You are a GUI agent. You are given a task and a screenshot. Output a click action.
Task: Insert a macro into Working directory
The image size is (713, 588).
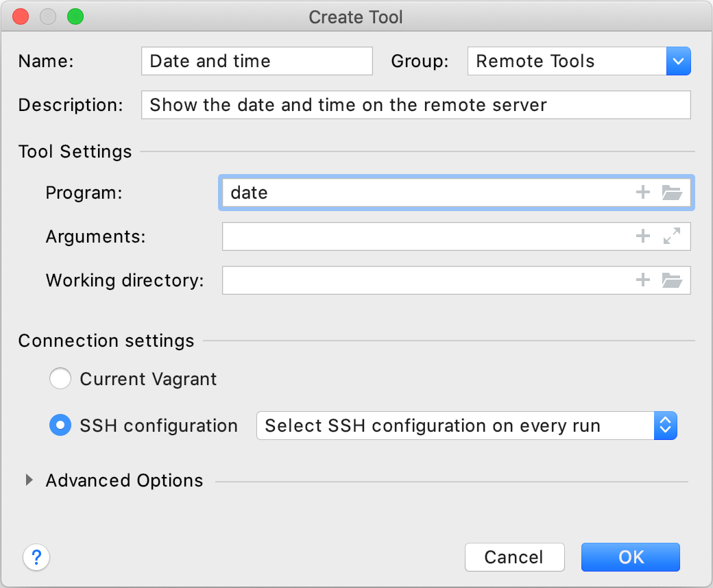[642, 280]
